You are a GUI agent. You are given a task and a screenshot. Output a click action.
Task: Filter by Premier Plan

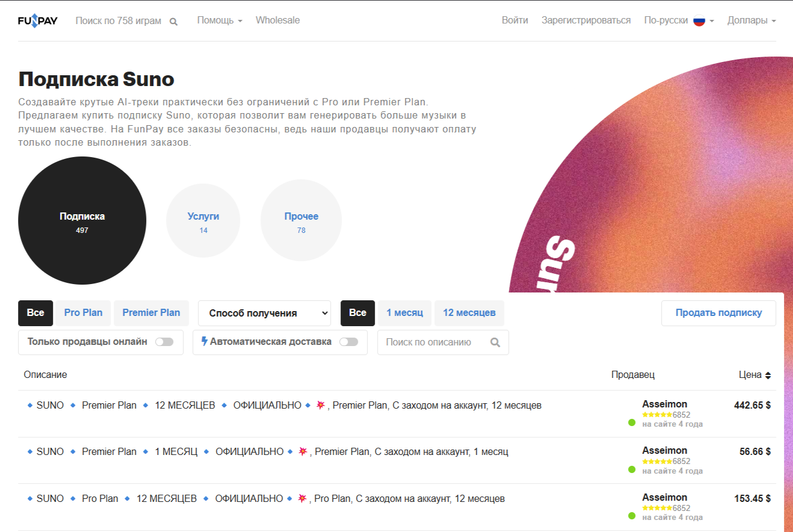pyautogui.click(x=151, y=313)
